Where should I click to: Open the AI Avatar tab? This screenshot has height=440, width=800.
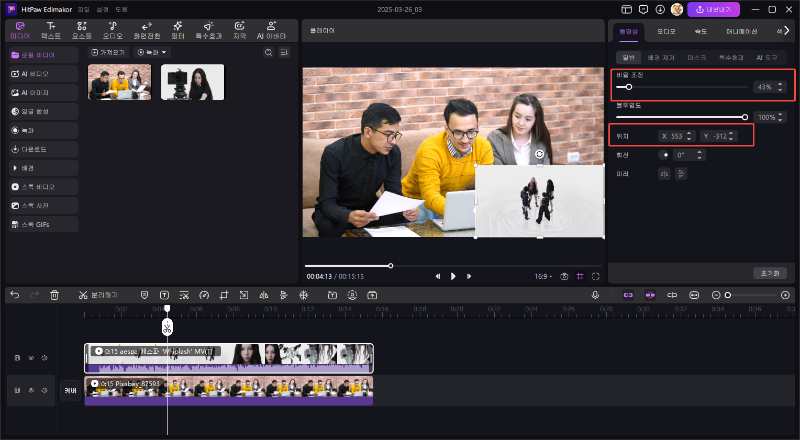pyautogui.click(x=271, y=30)
